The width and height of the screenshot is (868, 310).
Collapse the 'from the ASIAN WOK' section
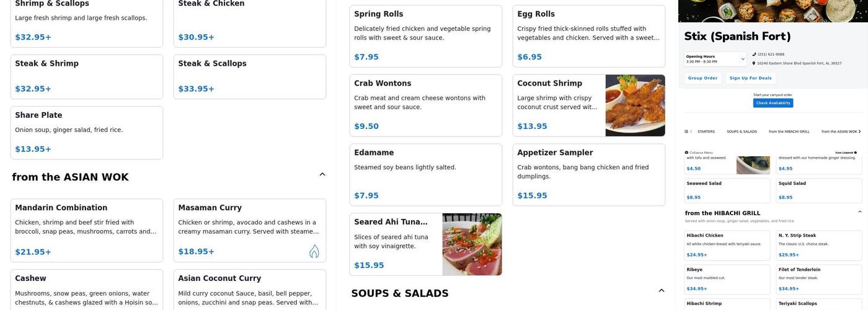coord(322,175)
